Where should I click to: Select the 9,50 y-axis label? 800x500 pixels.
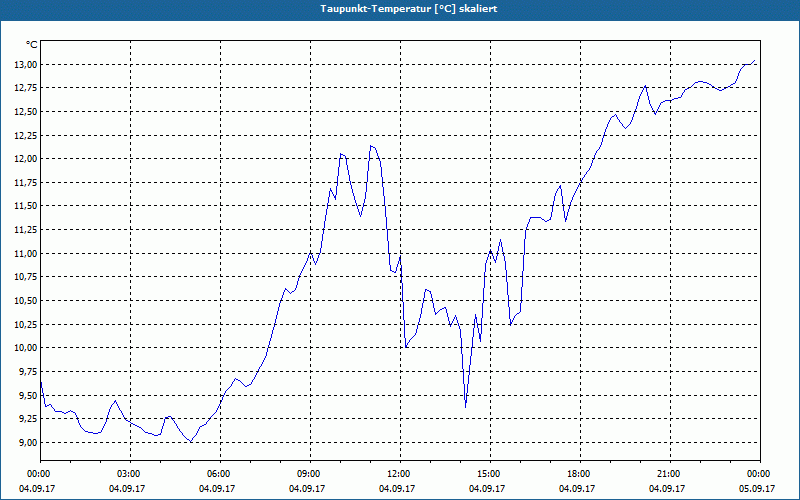pos(30,395)
